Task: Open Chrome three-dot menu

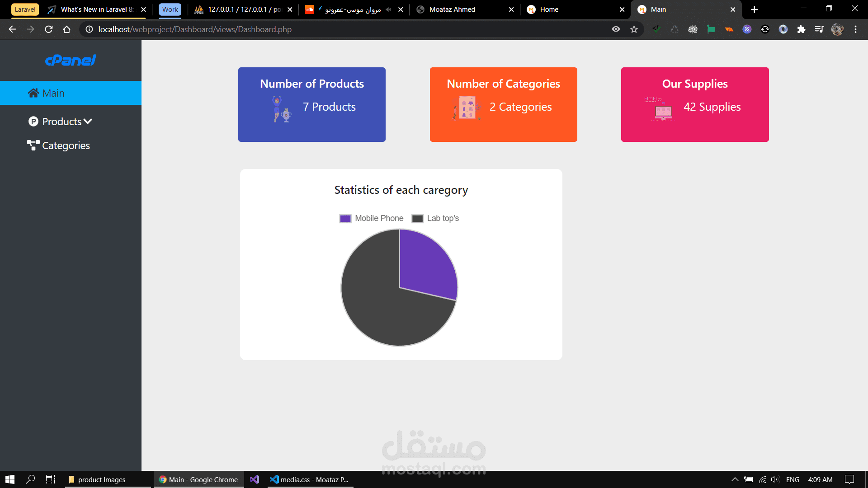Action: click(x=855, y=29)
